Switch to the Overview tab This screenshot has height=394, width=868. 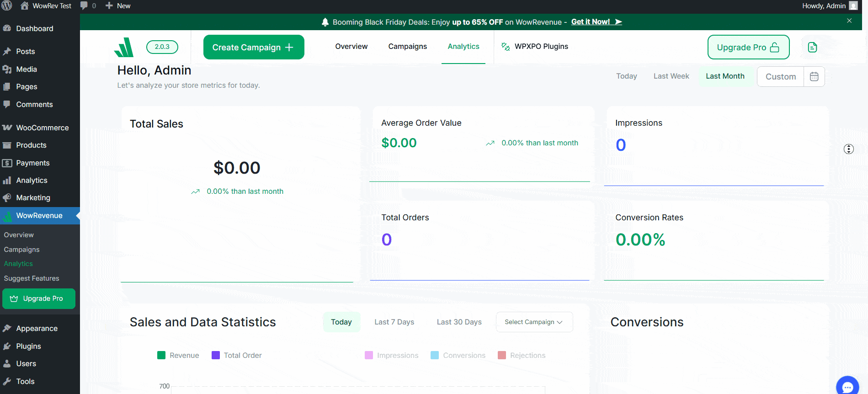[x=351, y=47]
